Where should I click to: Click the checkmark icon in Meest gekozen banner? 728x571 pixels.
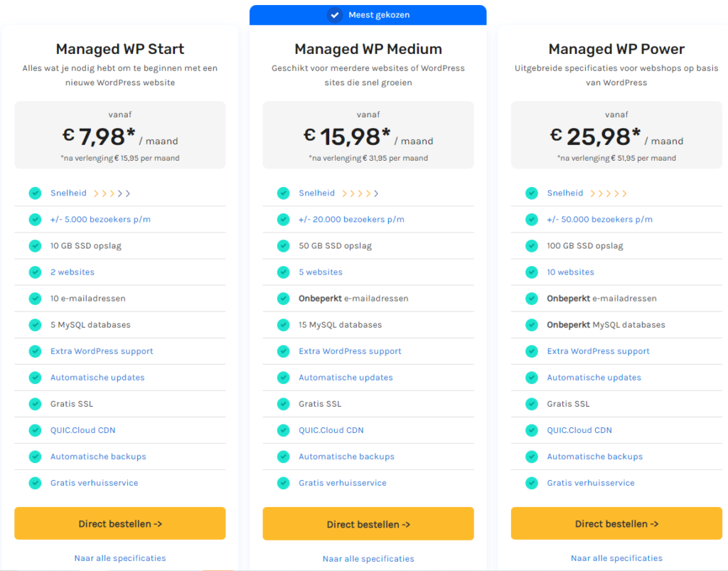coord(334,15)
